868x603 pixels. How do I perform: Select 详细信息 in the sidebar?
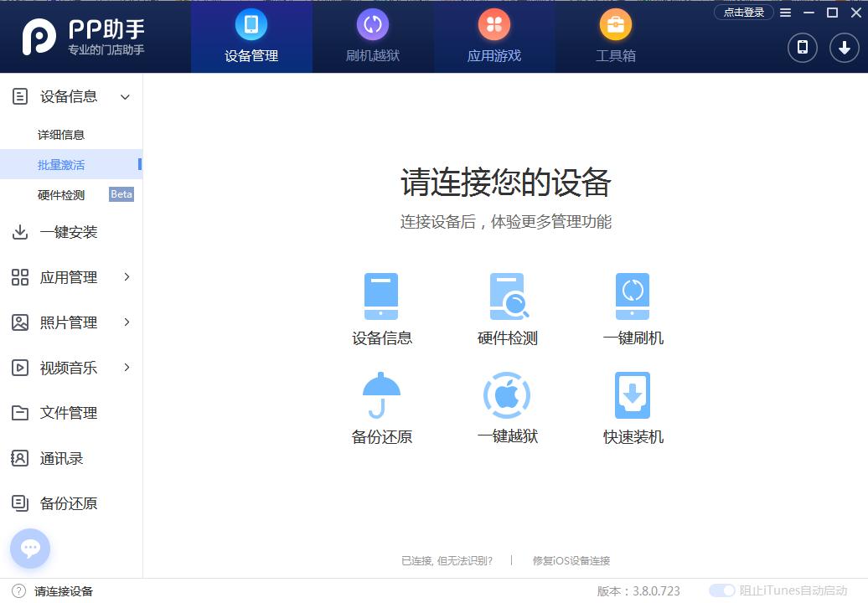[x=61, y=135]
